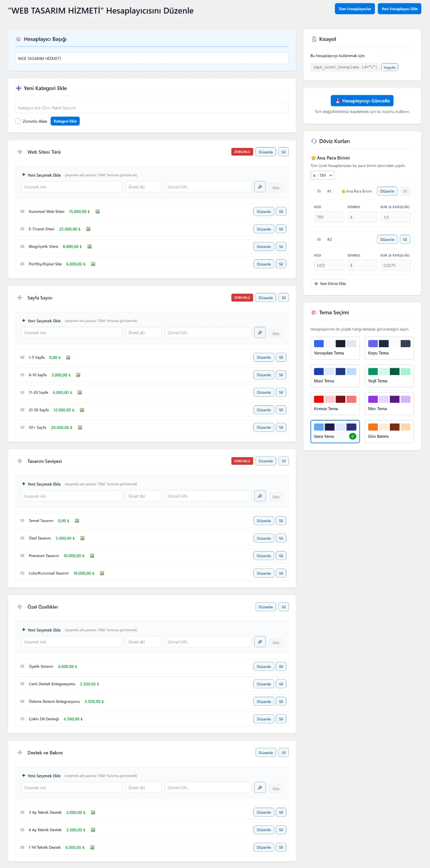Click the image icon next to Kurumsal Web Sitesi

coord(97,212)
